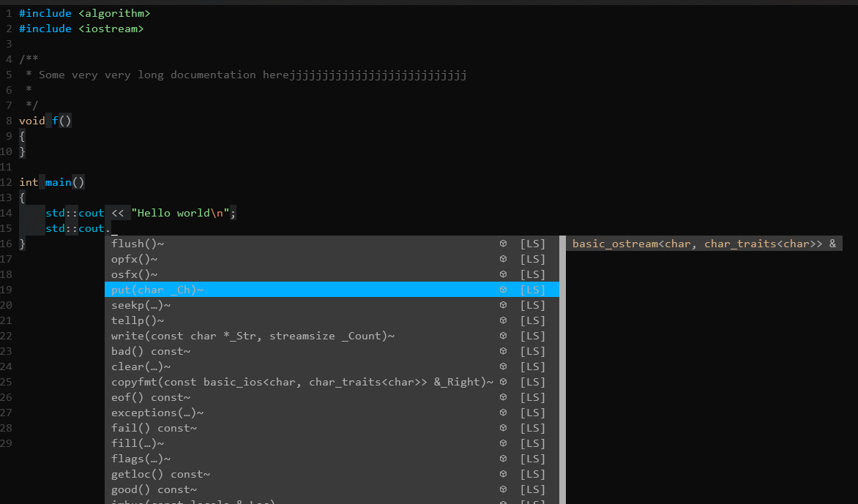Click the method icon next to opfx()
This screenshot has width=858, height=504.
tap(503, 259)
